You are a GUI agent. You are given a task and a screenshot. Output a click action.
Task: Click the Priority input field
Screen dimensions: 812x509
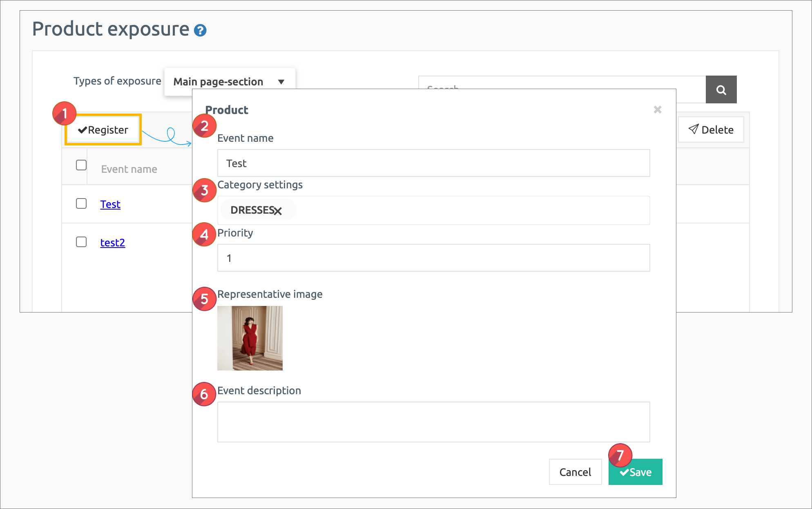click(433, 258)
